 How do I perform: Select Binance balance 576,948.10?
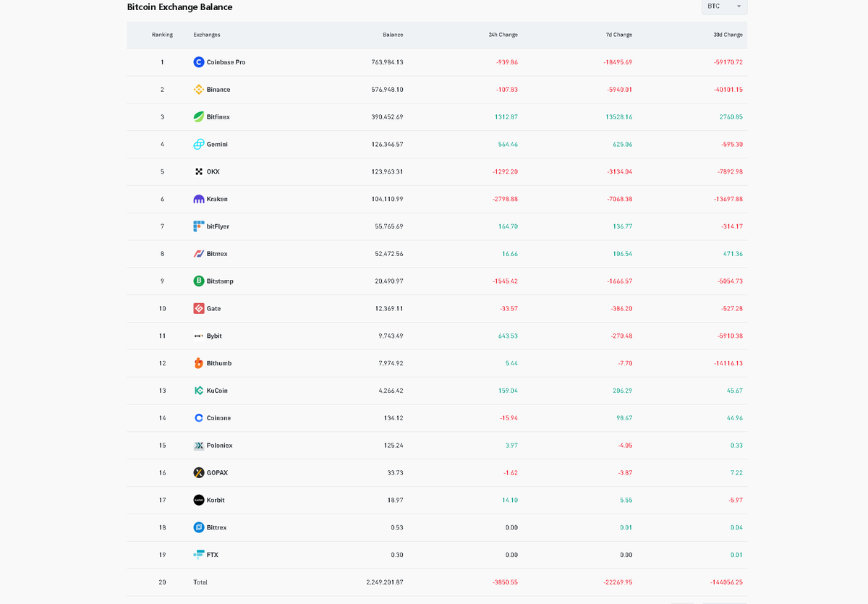[387, 90]
